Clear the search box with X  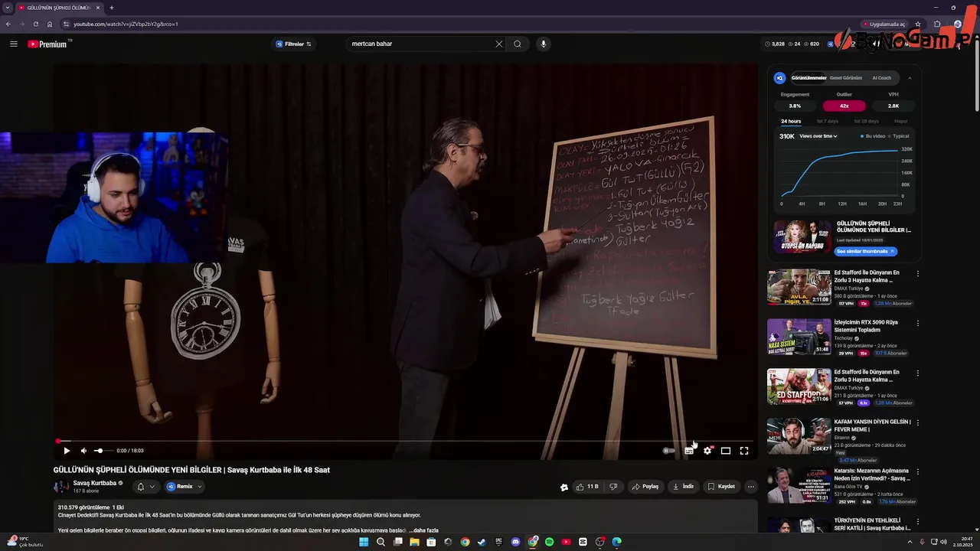pos(499,44)
